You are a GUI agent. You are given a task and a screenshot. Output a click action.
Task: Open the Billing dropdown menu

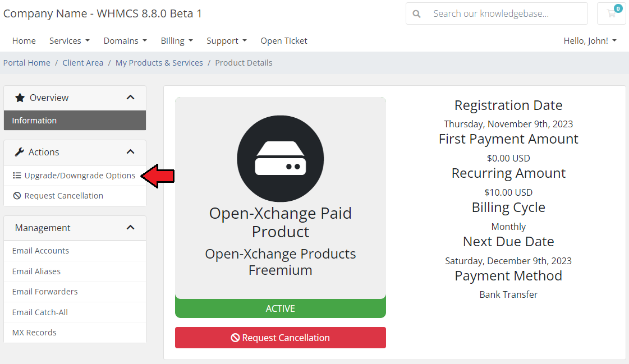[177, 41]
